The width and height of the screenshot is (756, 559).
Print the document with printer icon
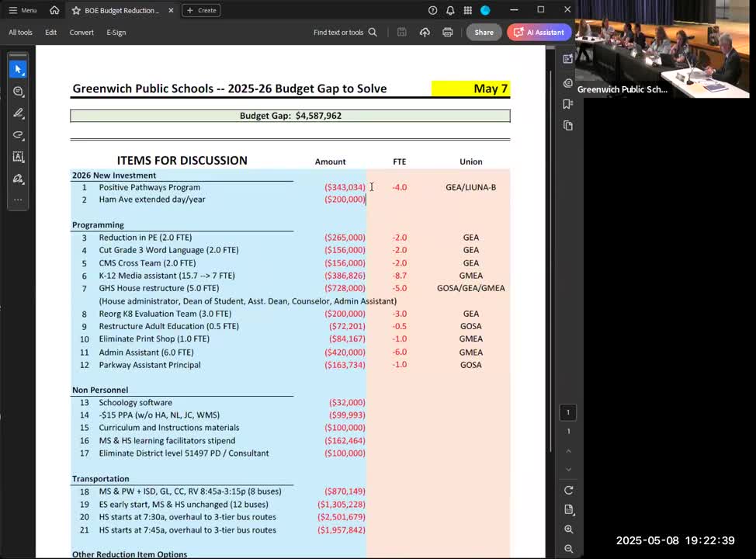coord(447,33)
